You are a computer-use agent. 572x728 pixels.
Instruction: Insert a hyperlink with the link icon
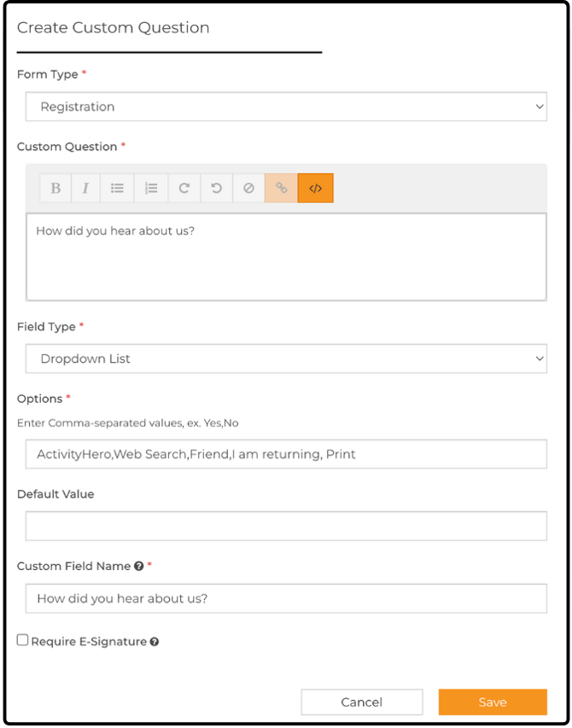point(282,188)
